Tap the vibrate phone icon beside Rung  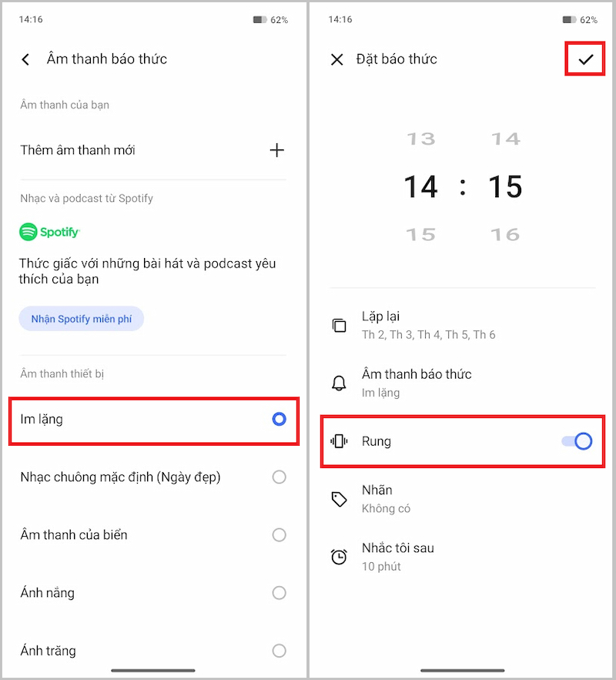coord(339,441)
